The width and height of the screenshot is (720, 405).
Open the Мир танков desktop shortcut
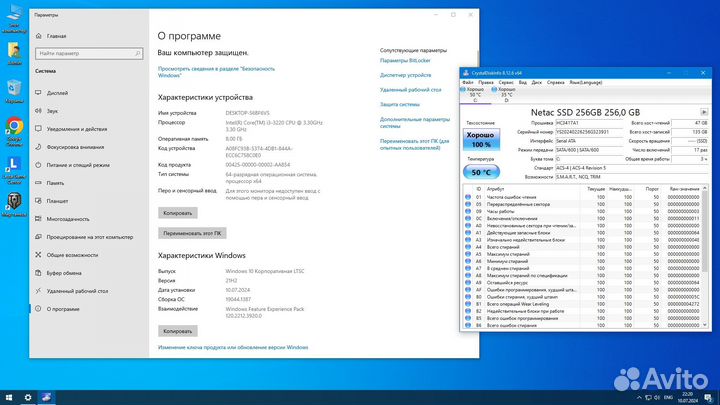tap(14, 205)
